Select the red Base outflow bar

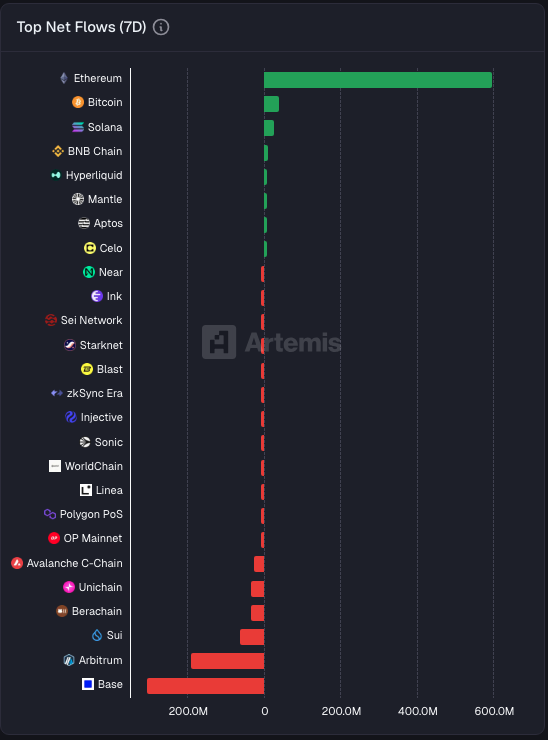205,686
